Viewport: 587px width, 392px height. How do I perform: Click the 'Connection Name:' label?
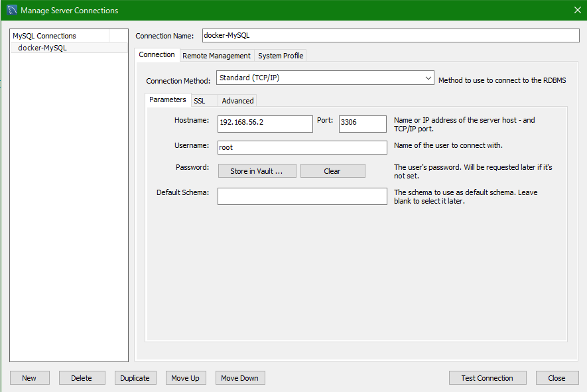pos(164,36)
